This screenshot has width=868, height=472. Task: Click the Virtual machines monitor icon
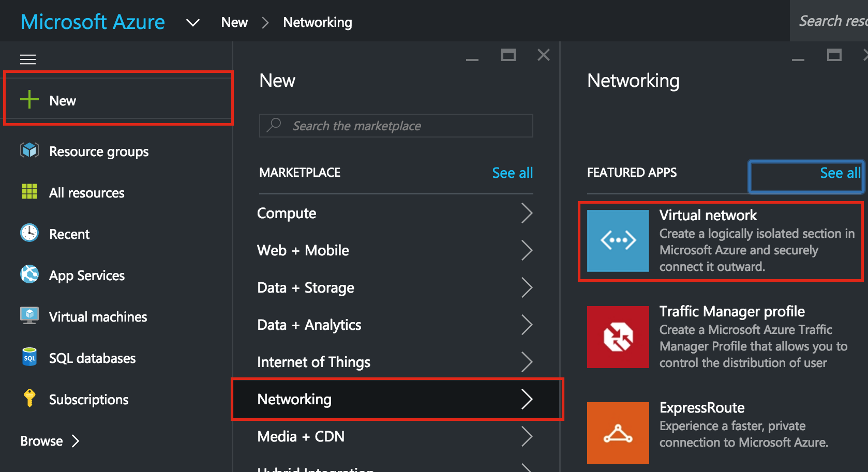coord(29,316)
